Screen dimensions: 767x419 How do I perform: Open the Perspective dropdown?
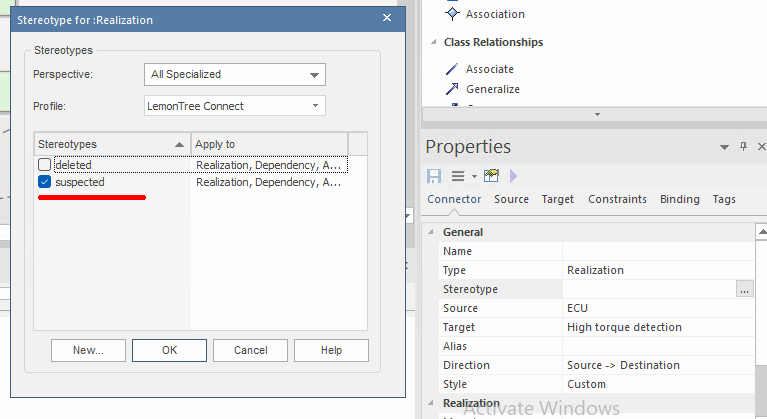(235, 75)
